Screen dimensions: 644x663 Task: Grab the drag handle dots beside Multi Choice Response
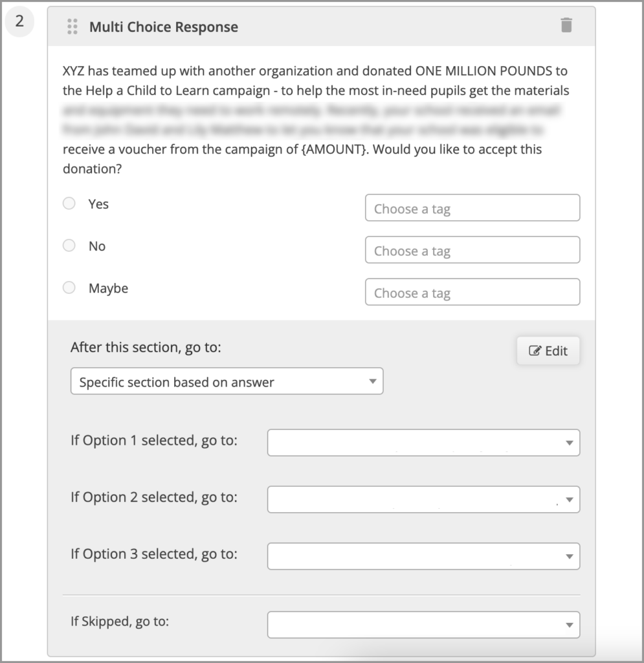click(x=72, y=27)
